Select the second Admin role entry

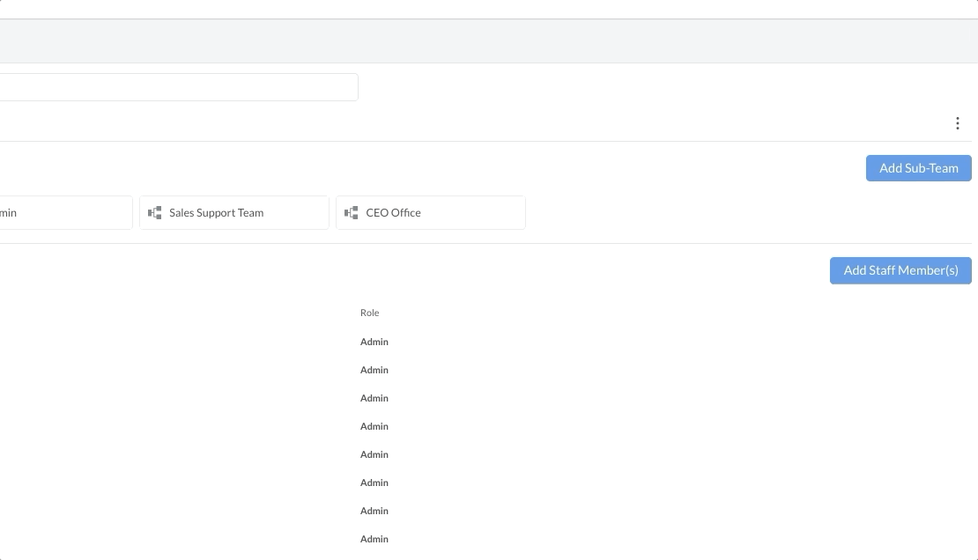click(374, 370)
